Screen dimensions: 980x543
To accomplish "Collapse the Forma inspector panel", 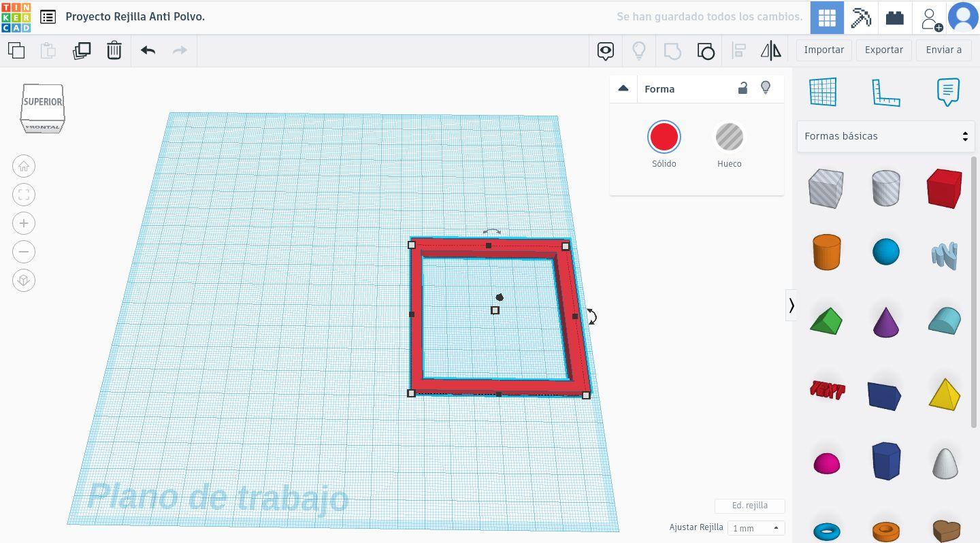I will tap(623, 88).
